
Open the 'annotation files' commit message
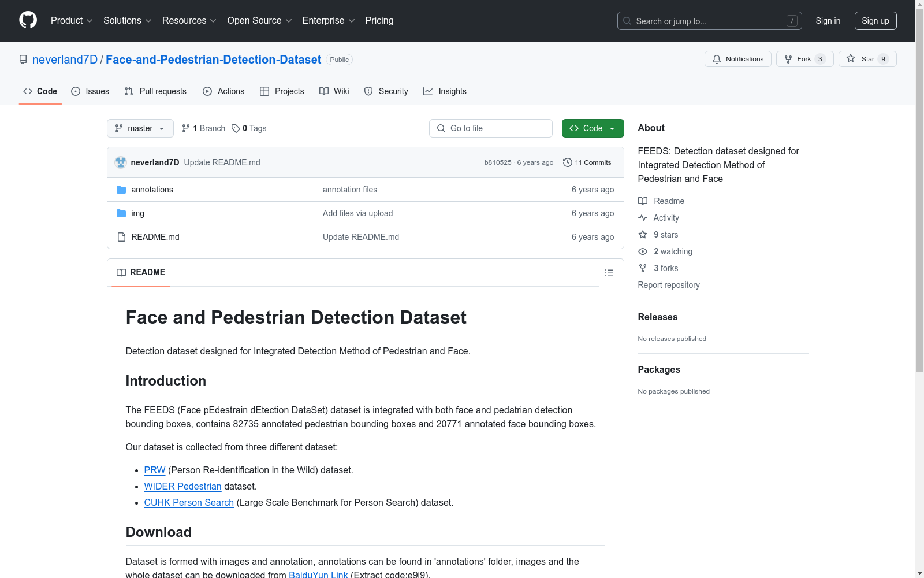pos(350,190)
